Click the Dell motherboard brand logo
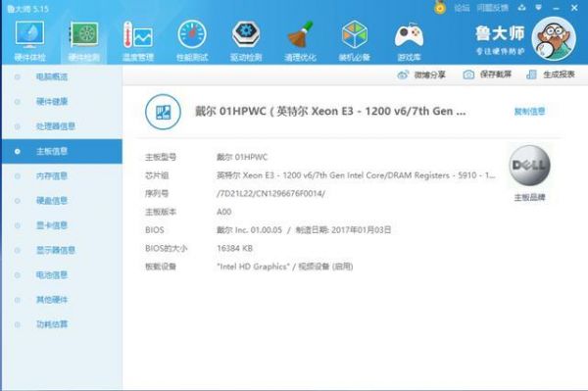This screenshot has width=588, height=391. [529, 166]
